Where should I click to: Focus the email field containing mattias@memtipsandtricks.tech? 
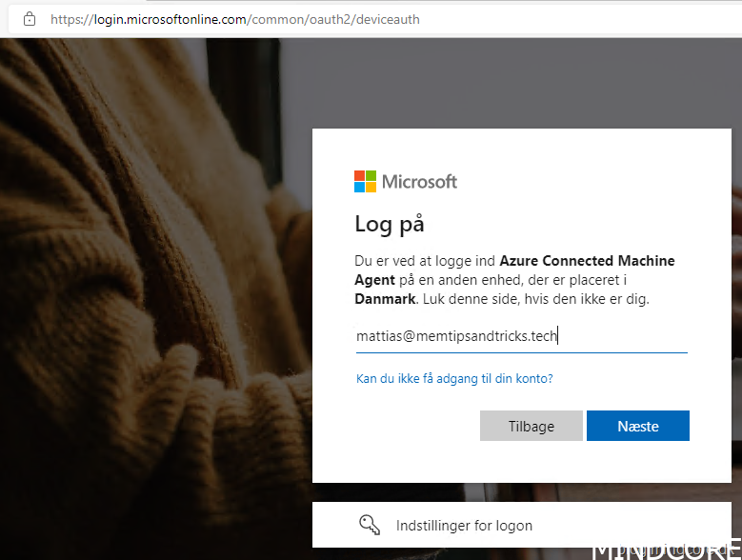point(520,335)
